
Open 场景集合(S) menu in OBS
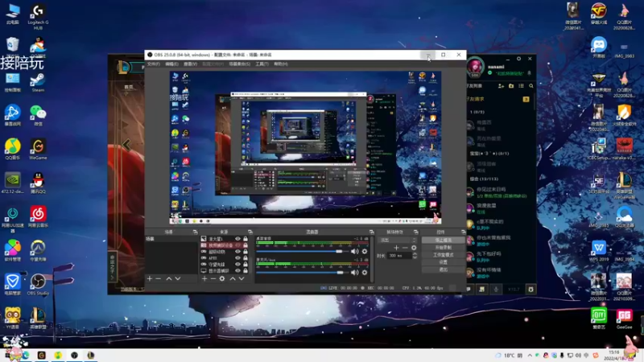(239, 64)
